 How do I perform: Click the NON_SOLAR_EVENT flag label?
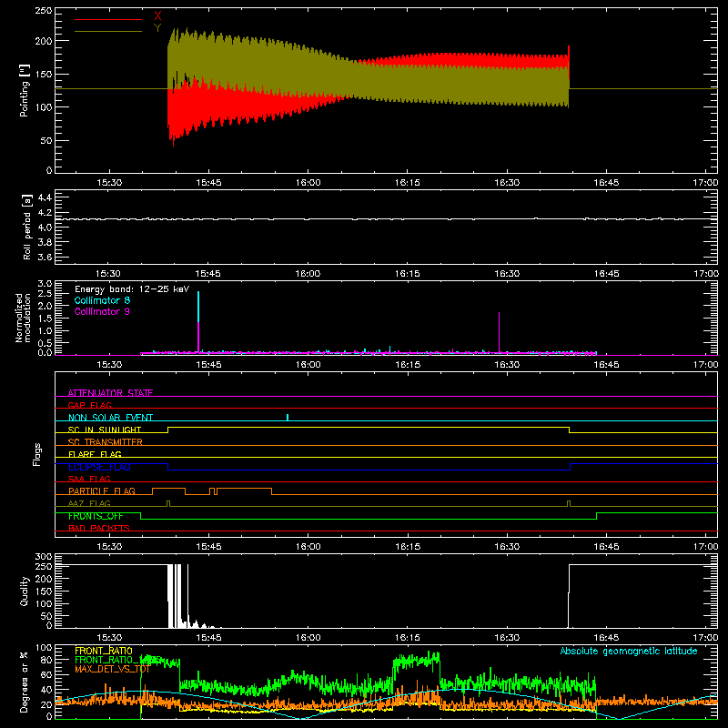coord(110,418)
